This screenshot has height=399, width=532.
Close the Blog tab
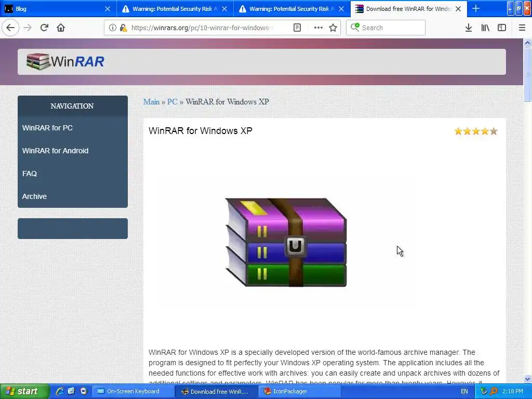pos(107,9)
